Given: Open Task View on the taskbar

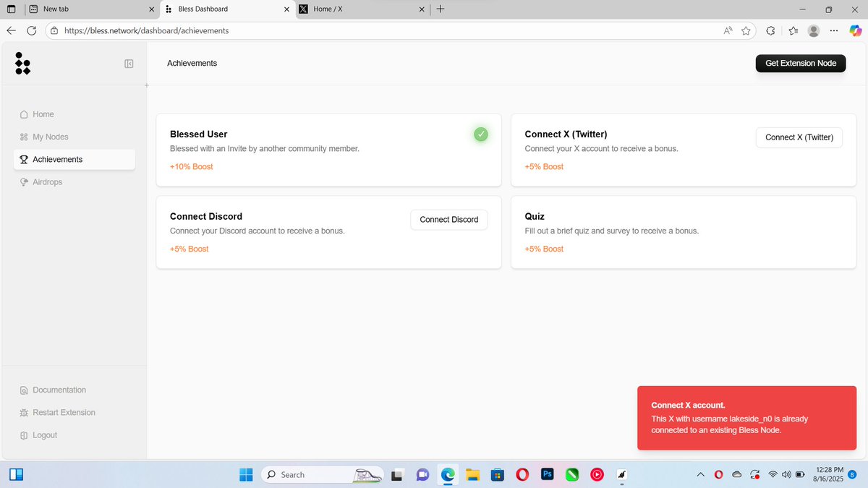Looking at the screenshot, I should point(396,475).
